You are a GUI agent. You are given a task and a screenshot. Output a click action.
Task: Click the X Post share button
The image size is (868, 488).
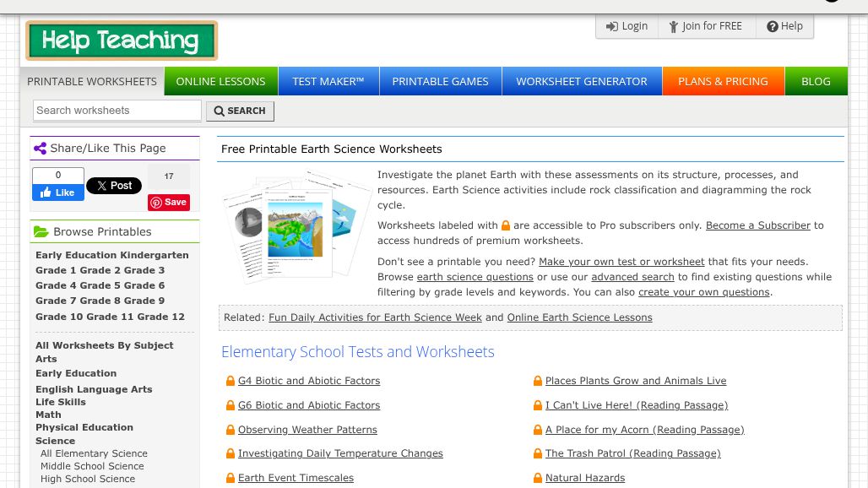[x=114, y=186]
